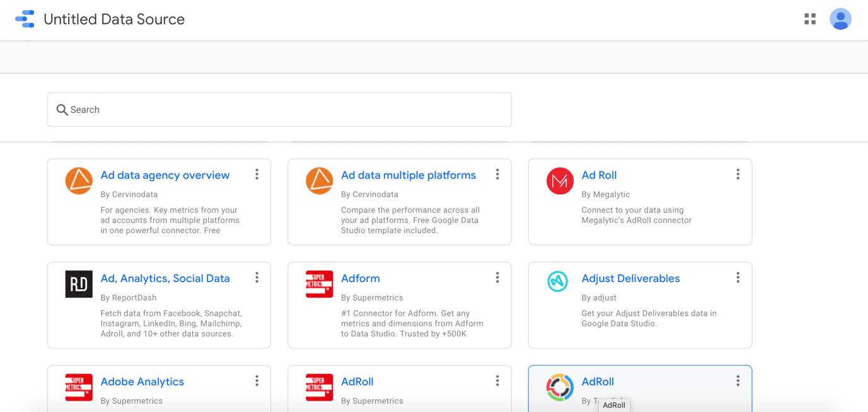Click the 'Compare the performance across all' description
Screen dimensions: 868x412
pyautogui.click(x=410, y=220)
